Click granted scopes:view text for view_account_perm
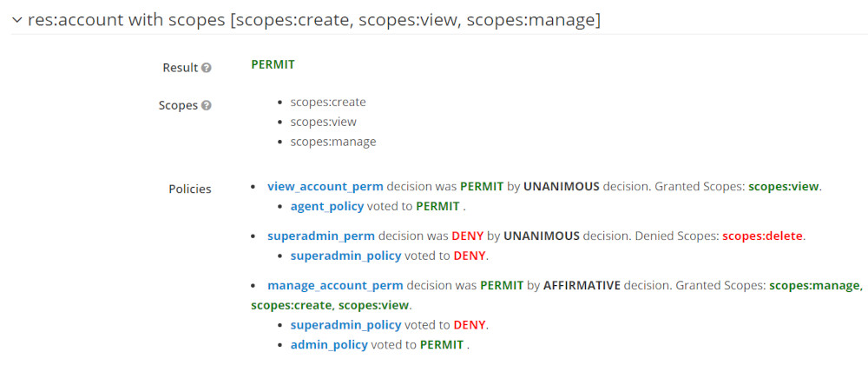 (783, 187)
